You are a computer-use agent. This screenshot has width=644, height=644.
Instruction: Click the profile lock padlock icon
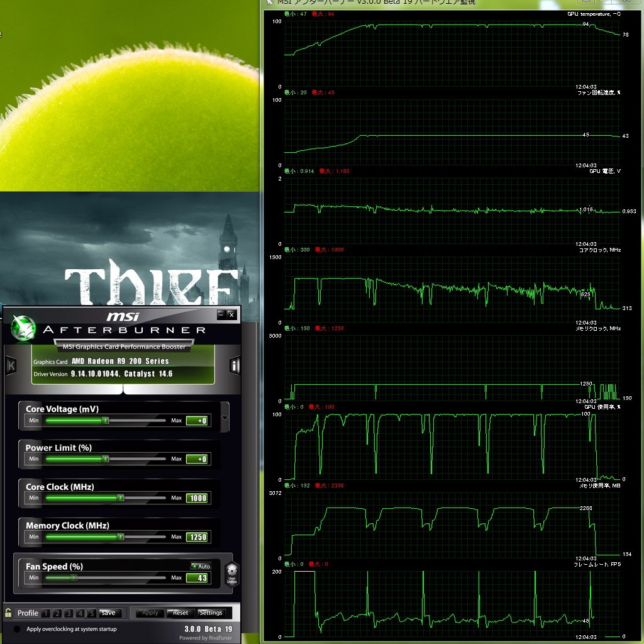pos(8,613)
